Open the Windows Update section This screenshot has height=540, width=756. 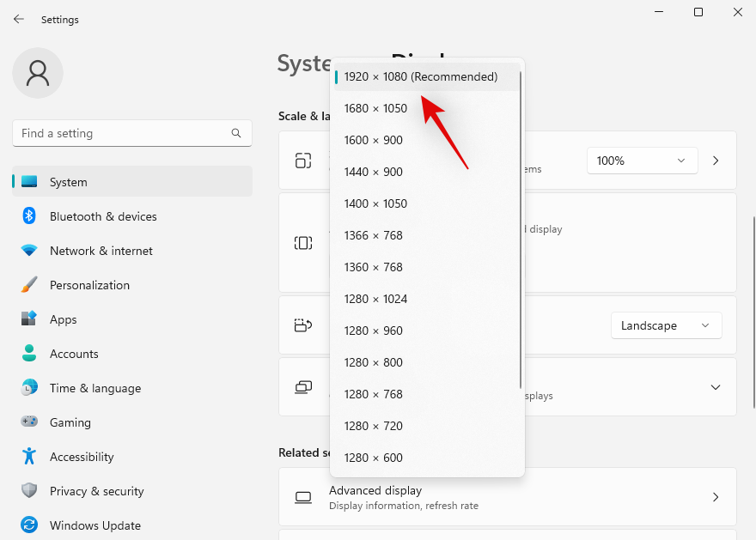point(94,525)
